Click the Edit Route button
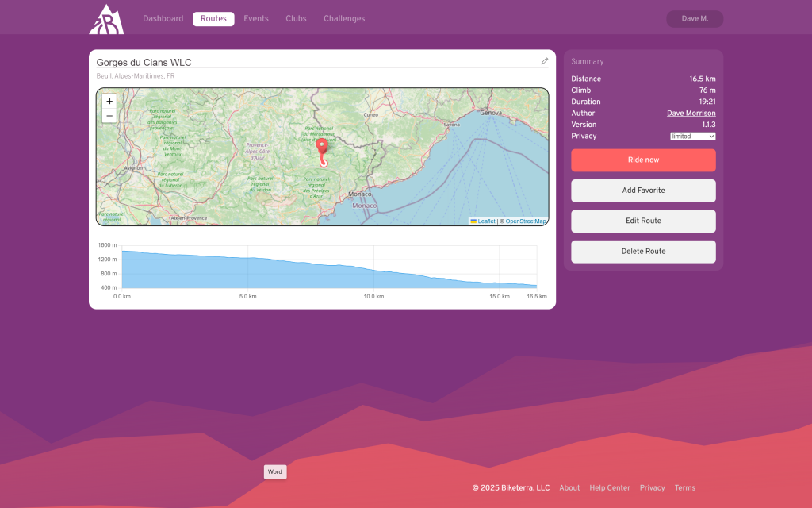812x508 pixels. (643, 221)
